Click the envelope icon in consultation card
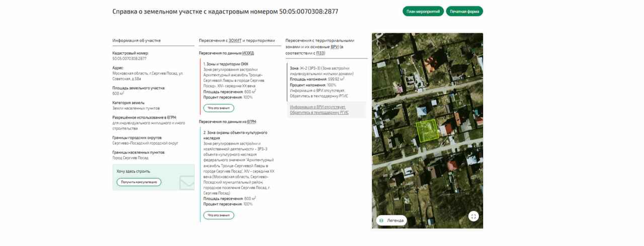644x246 pixels. [187, 182]
